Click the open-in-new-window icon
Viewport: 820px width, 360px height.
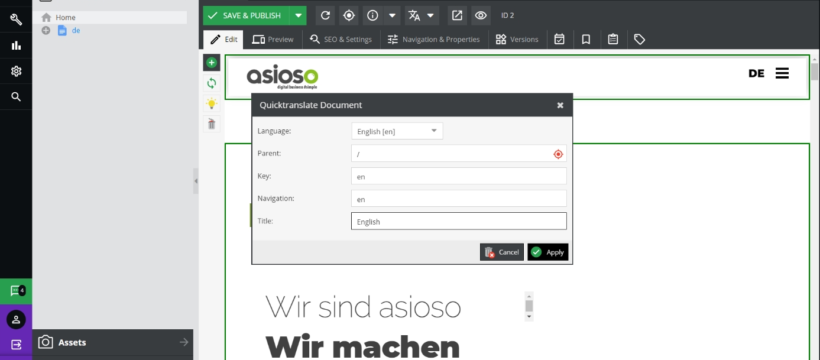tap(457, 16)
